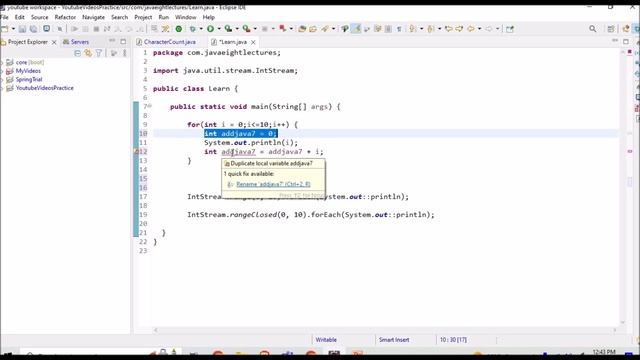Maximize the editor area

coord(626,41)
